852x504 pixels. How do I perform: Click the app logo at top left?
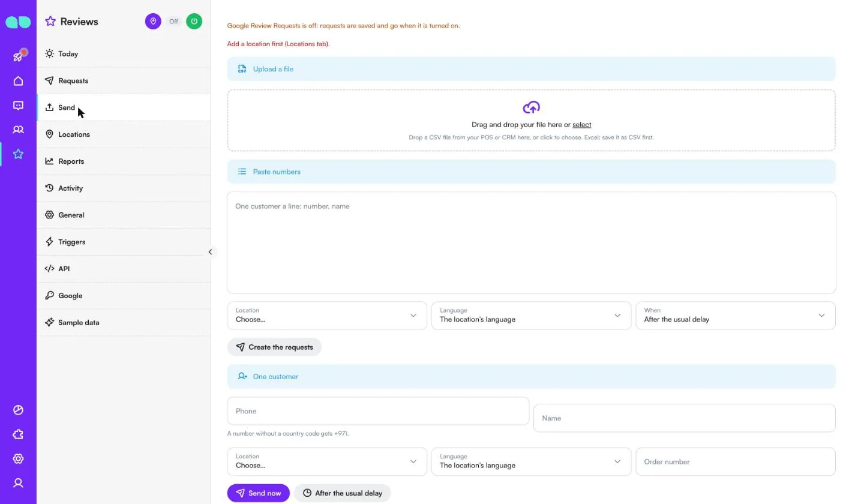(x=18, y=22)
